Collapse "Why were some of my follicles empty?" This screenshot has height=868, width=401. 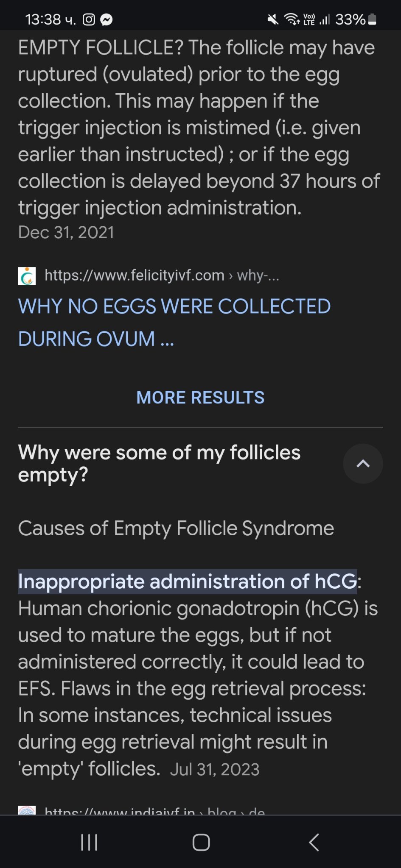coord(159,464)
